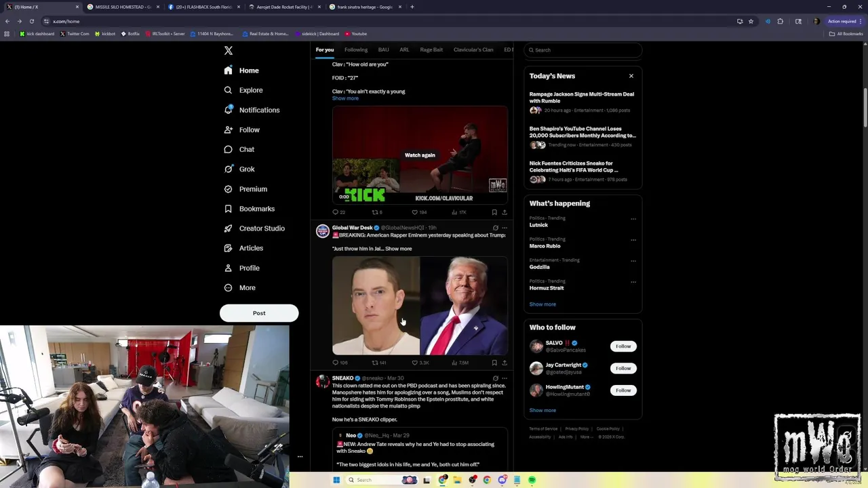Follow the SALVO account

(623, 346)
